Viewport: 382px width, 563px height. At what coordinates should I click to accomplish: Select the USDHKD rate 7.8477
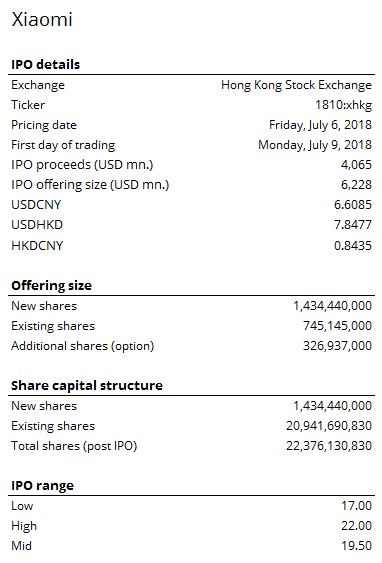tap(353, 225)
